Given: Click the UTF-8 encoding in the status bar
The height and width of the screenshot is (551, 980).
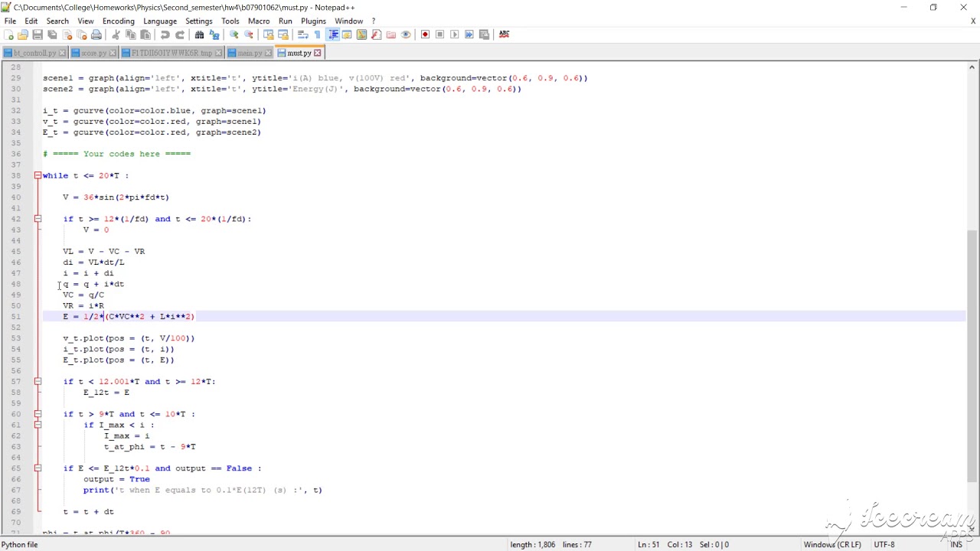Looking at the screenshot, I should 884,545.
